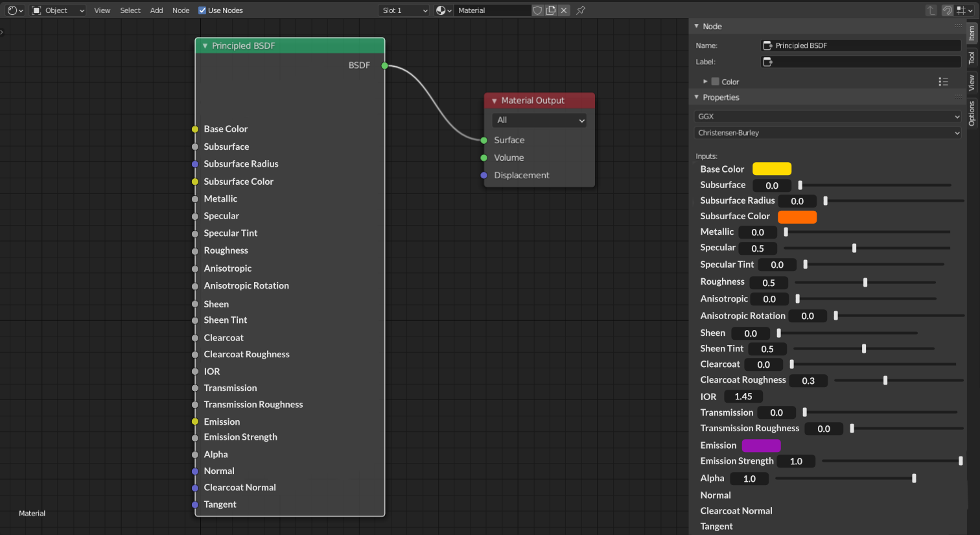The height and width of the screenshot is (535, 980).
Task: Click the node Name field
Action: click(x=861, y=45)
